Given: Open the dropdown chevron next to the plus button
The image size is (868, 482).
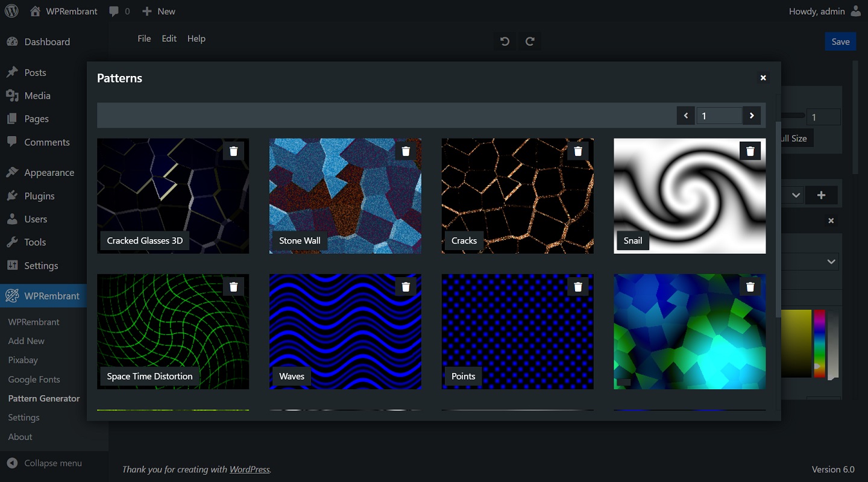Looking at the screenshot, I should [x=796, y=195].
